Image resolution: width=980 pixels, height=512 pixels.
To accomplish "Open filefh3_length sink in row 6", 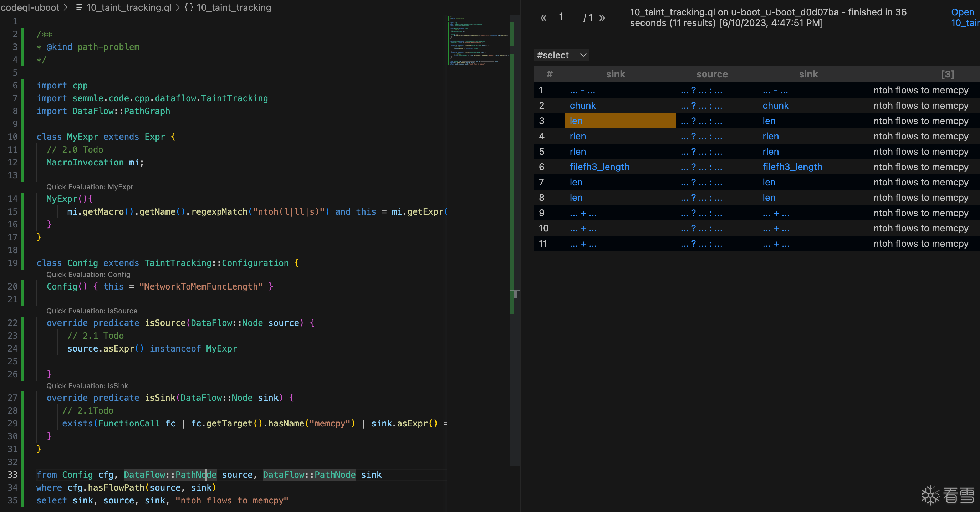I will point(599,167).
